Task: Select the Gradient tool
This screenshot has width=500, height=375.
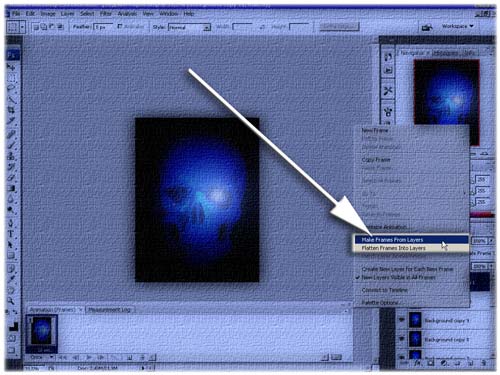Action: pyautogui.click(x=11, y=188)
